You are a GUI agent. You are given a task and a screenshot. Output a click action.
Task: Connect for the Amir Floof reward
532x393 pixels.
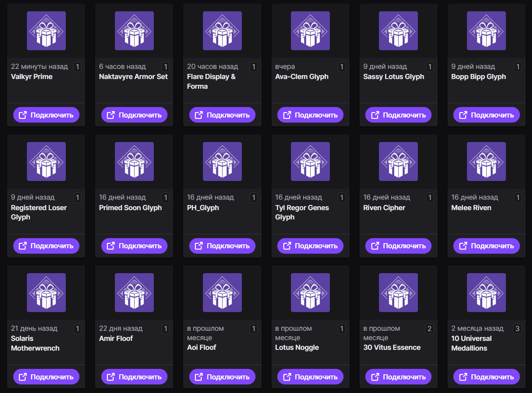pos(134,377)
